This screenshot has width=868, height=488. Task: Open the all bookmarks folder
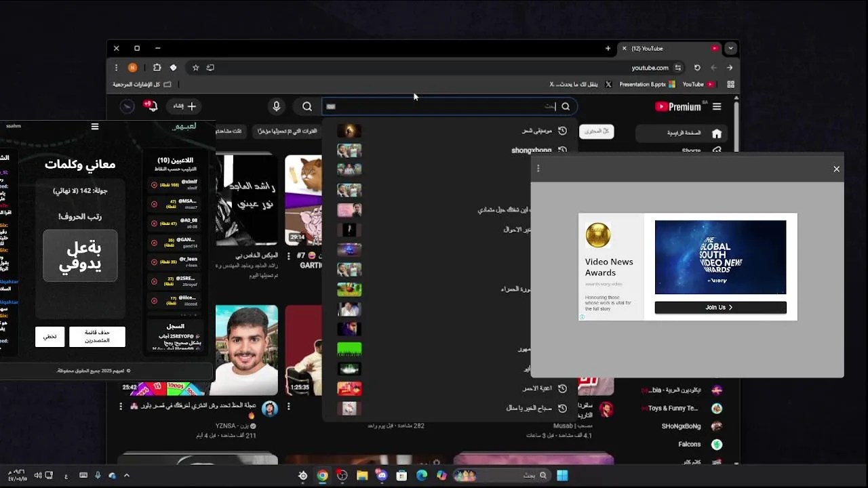(x=142, y=85)
